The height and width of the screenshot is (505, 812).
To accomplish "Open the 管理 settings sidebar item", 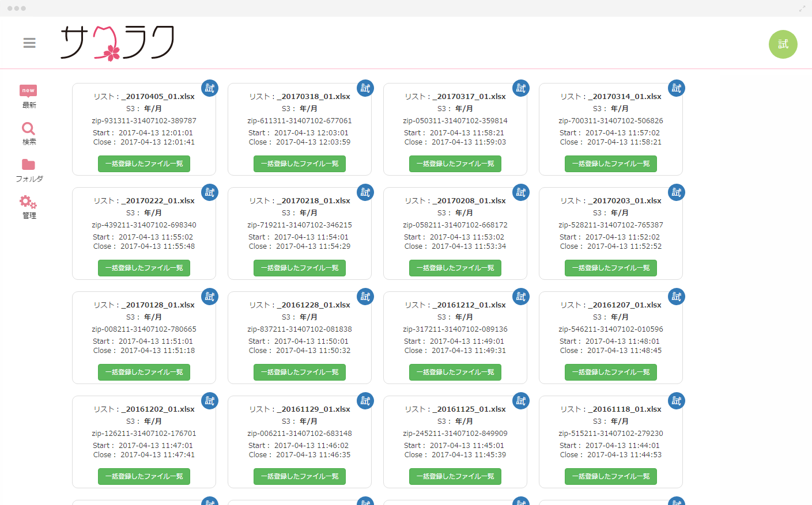I will tap(29, 207).
